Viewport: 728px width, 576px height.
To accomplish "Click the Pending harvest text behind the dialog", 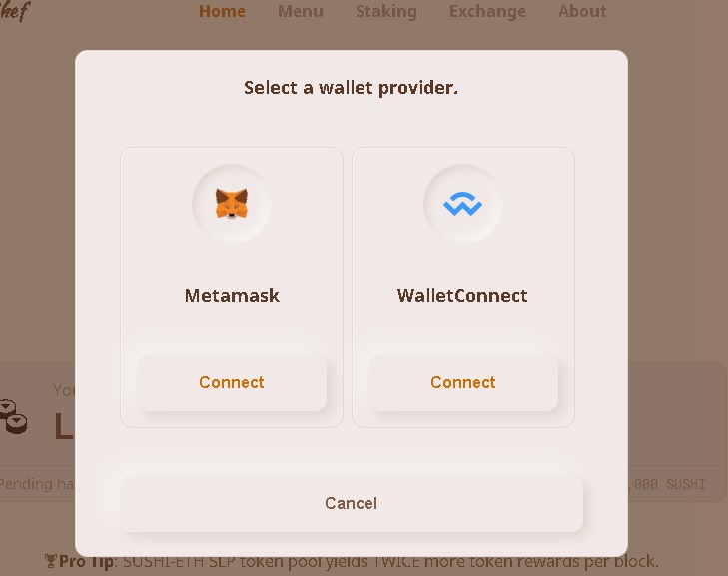I will click(36, 484).
